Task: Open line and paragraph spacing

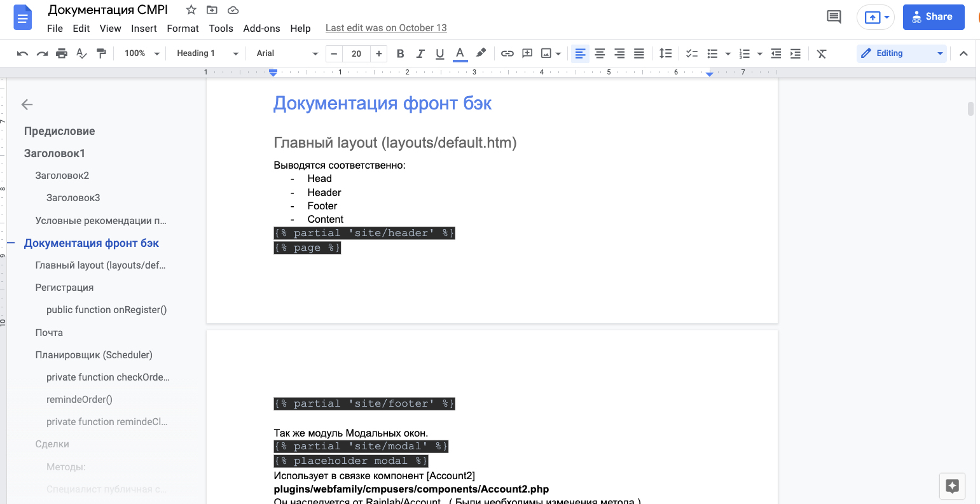Action: [665, 53]
